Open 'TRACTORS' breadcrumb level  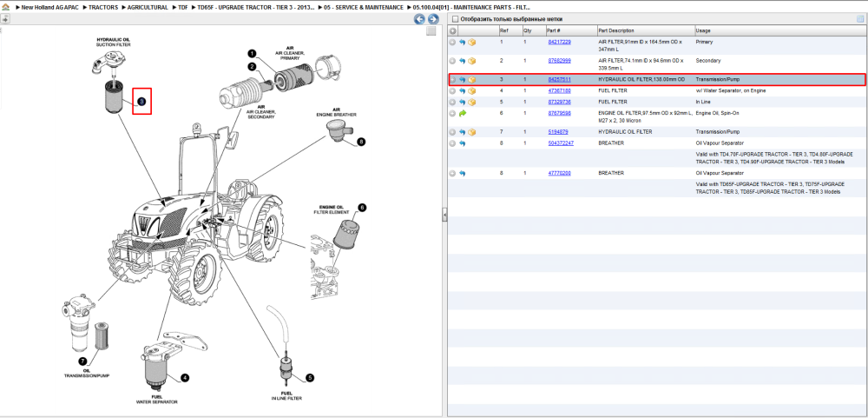pyautogui.click(x=103, y=7)
